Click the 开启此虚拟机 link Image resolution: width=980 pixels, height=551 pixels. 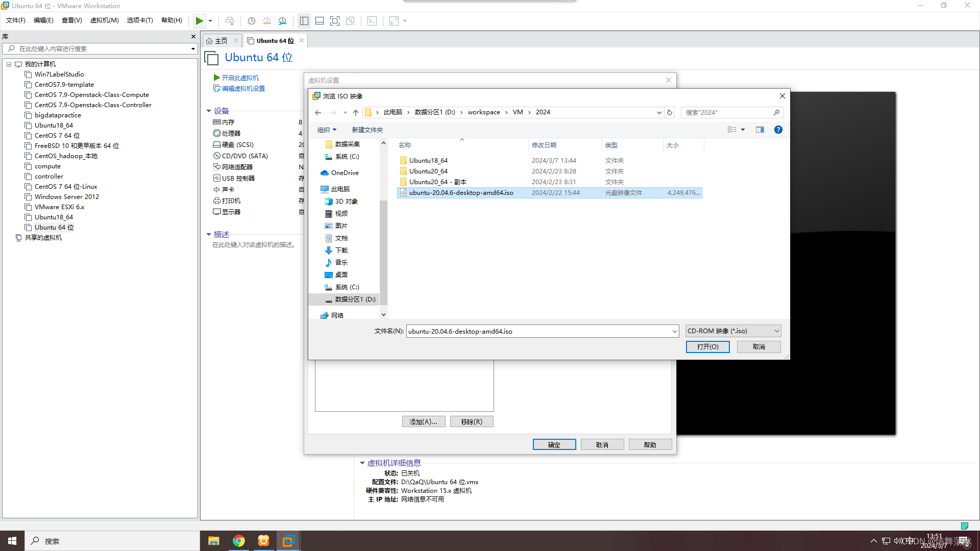tap(240, 78)
